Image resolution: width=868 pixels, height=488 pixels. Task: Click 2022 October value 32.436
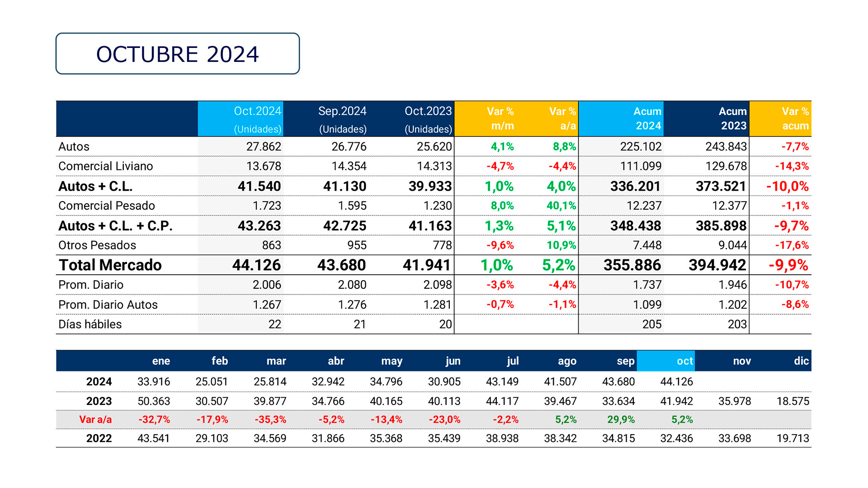point(677,438)
